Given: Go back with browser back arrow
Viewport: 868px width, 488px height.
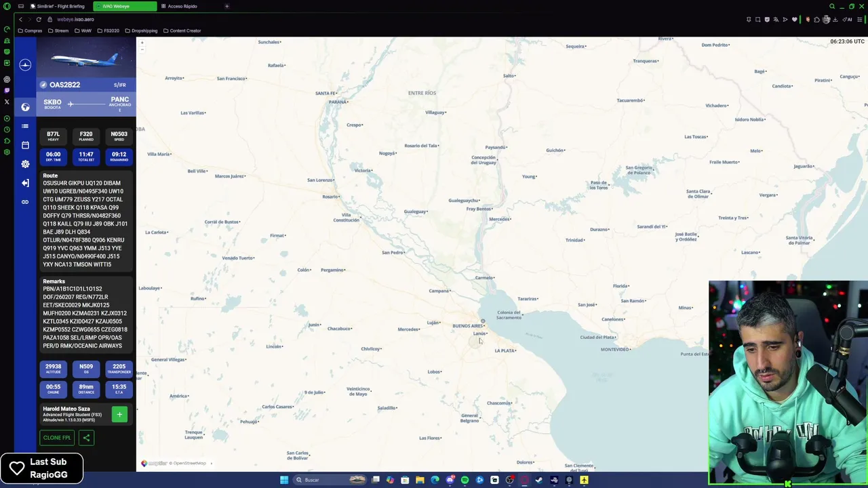Looking at the screenshot, I should pyautogui.click(x=20, y=20).
